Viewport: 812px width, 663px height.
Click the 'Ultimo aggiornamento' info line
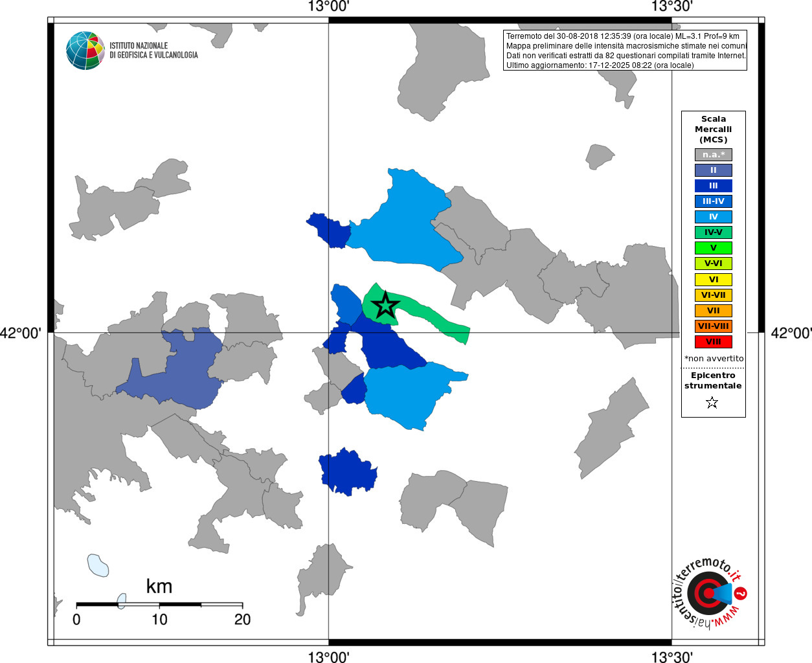[600, 65]
